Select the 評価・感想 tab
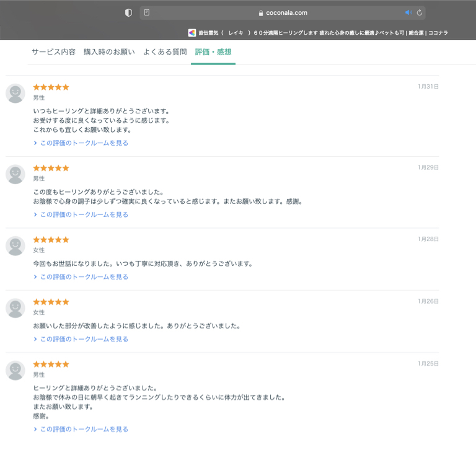 tap(213, 52)
